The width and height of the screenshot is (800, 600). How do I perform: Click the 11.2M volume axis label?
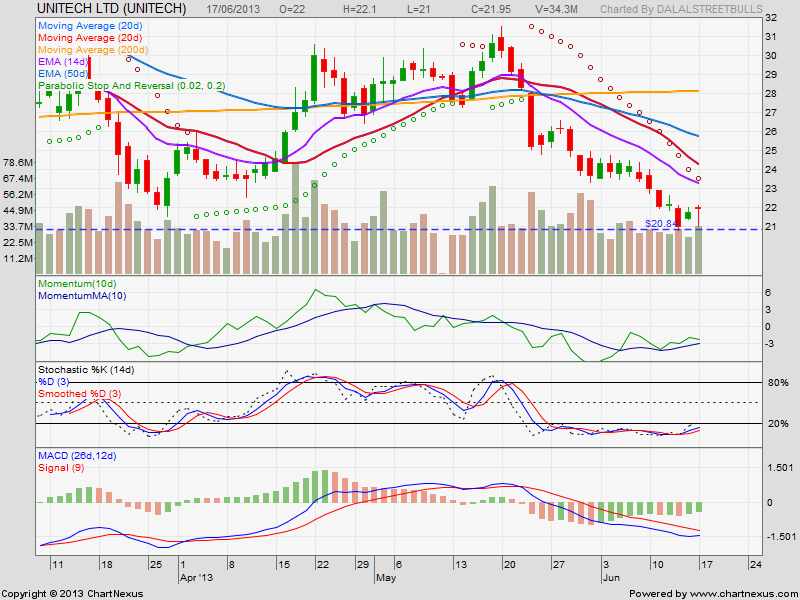tap(18, 259)
